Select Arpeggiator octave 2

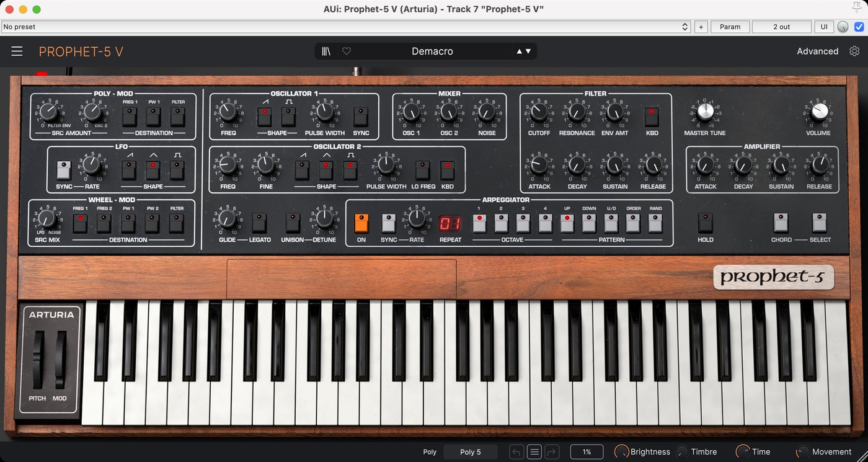click(501, 223)
